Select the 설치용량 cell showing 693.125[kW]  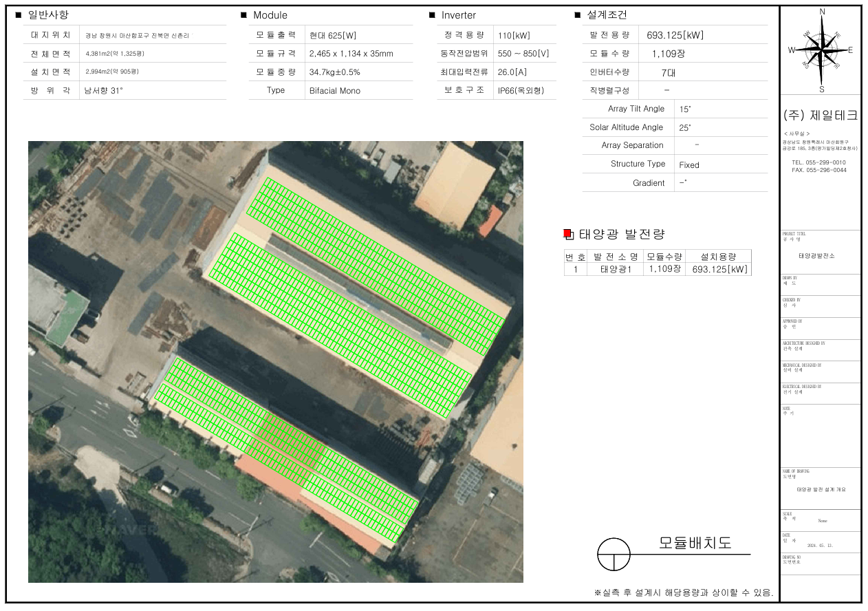(x=719, y=269)
